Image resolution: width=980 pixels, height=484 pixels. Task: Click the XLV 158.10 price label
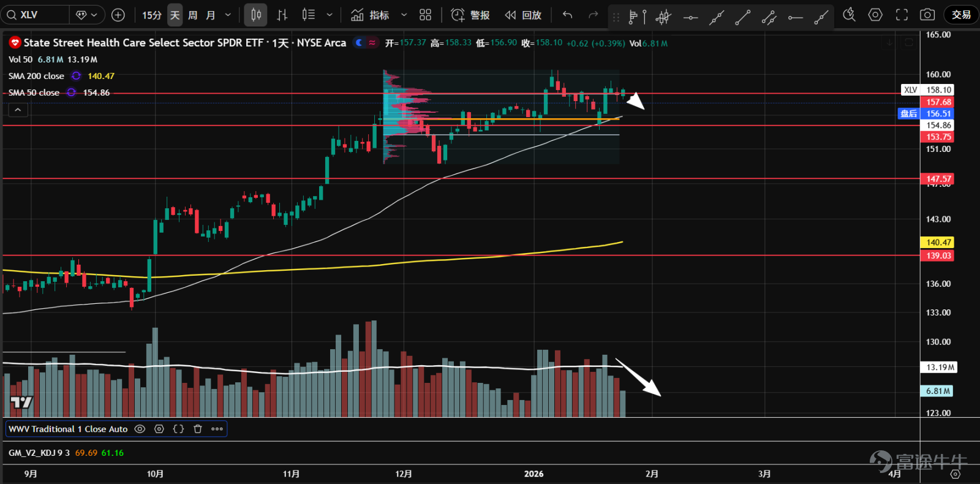pos(927,90)
